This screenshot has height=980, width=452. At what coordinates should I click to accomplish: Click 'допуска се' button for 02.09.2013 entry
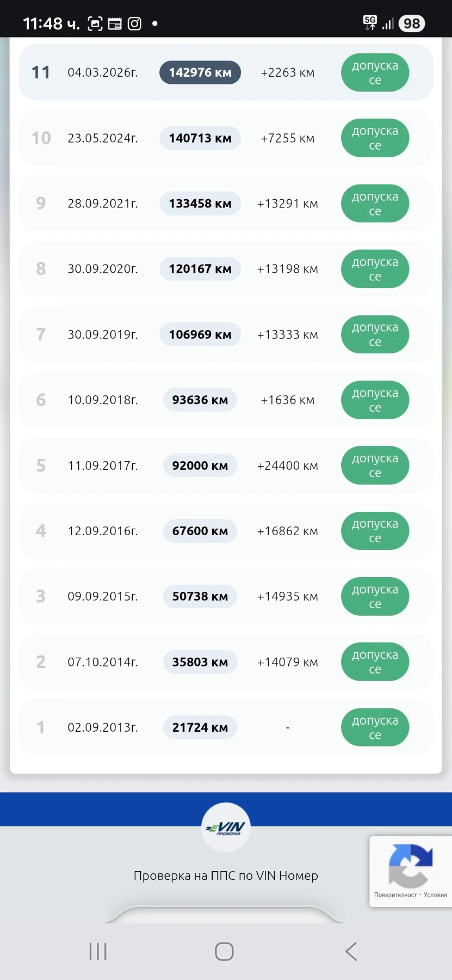375,727
